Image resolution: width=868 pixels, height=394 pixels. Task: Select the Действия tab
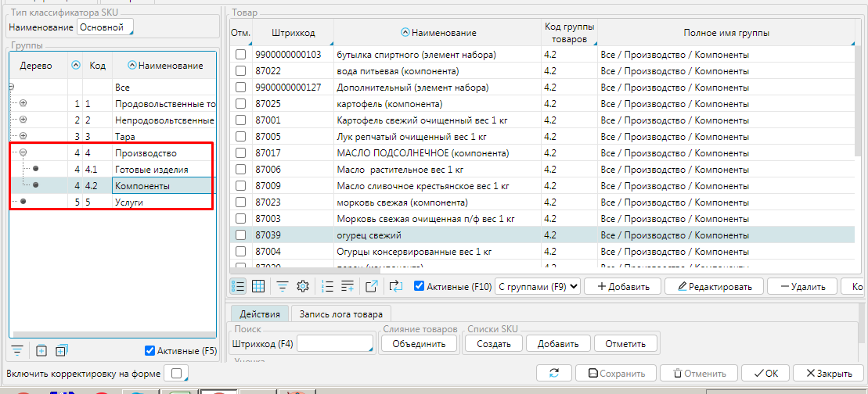click(x=260, y=313)
